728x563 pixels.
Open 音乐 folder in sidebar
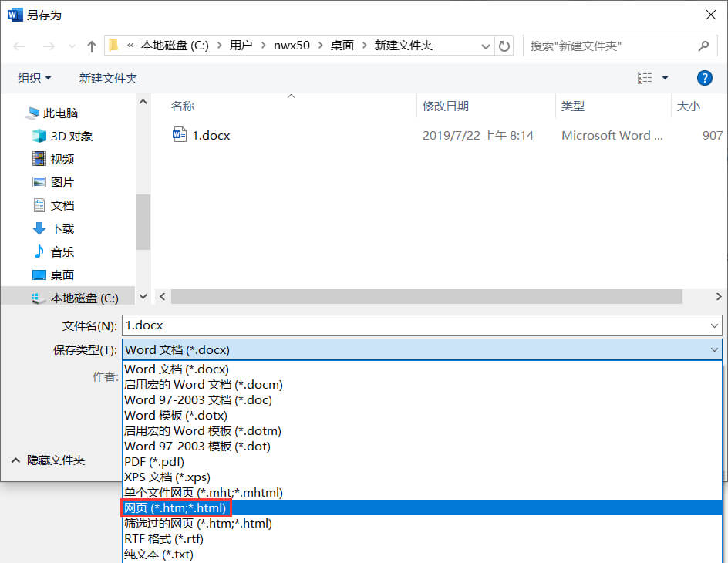click(x=62, y=251)
